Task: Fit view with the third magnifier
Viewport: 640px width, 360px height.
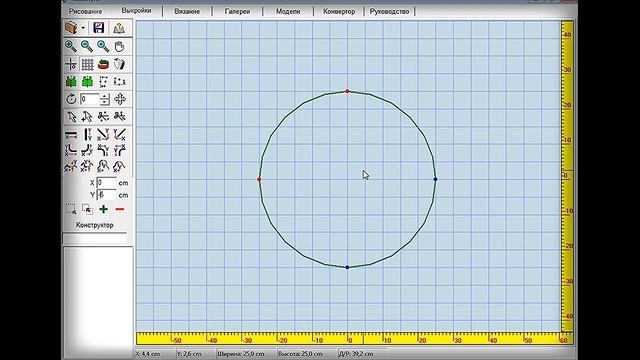Action: pyautogui.click(x=103, y=46)
